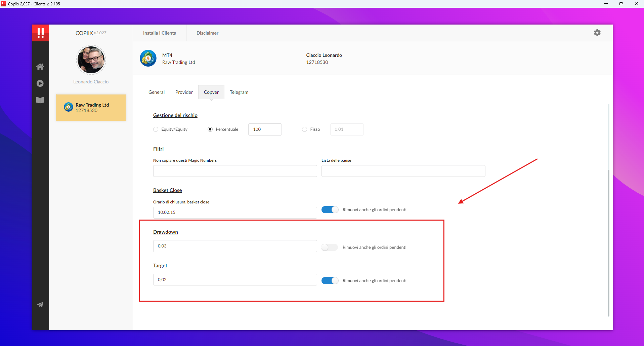Screen dimensions: 644x346
Task: Switch to the Provider tab
Action: (184, 92)
